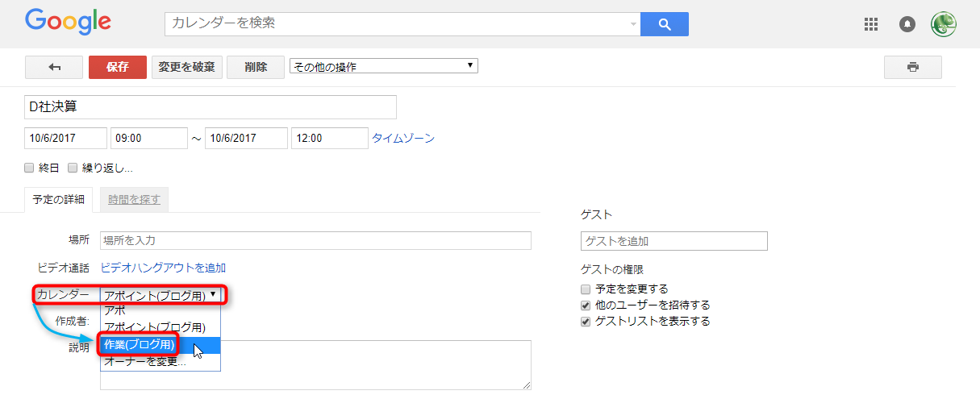
Task: Toggle the 終日 all-day checkbox
Action: pos(30,168)
